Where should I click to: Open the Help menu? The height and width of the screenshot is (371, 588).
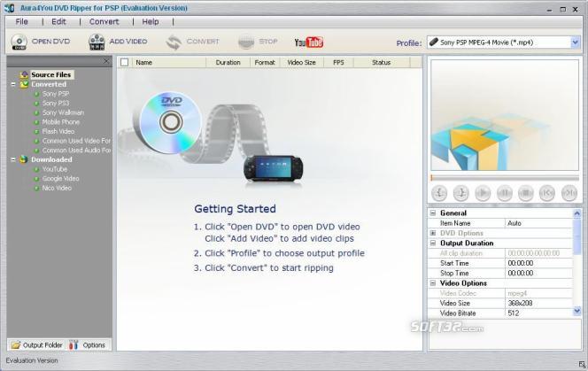point(151,22)
